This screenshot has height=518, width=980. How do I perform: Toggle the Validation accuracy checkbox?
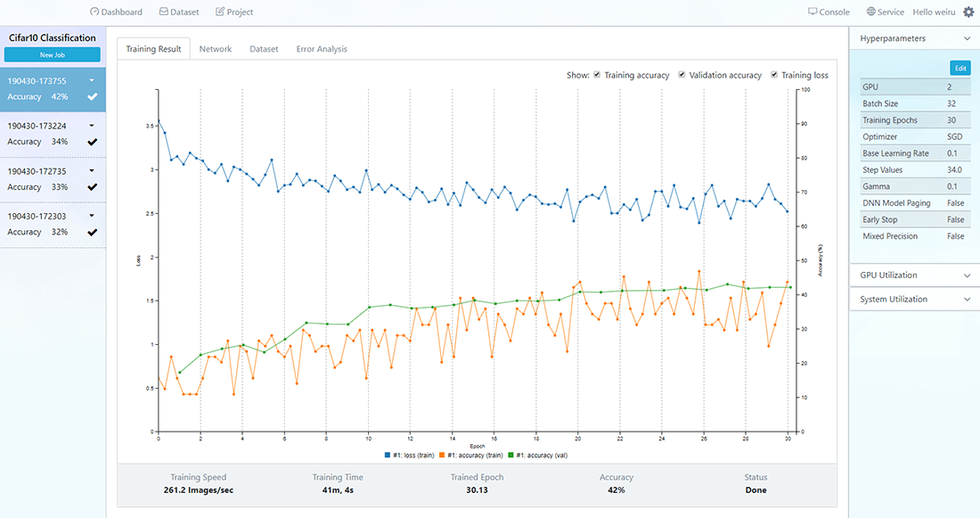point(682,75)
